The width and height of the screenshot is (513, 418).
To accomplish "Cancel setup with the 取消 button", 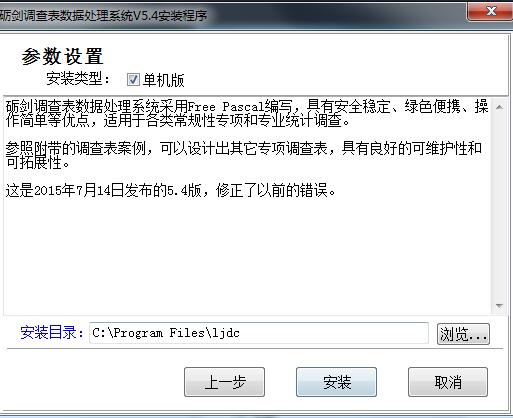I will pos(448,382).
